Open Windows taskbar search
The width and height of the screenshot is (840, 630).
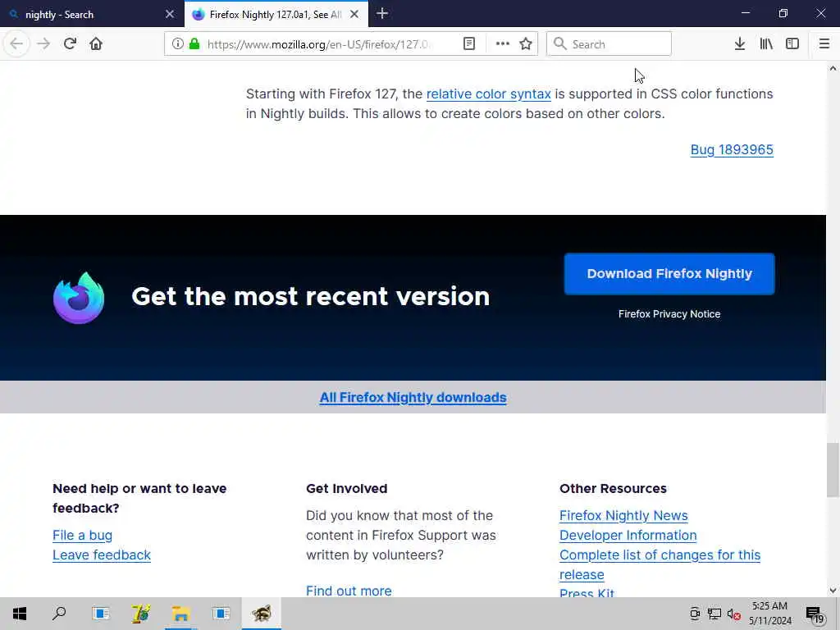(x=59, y=614)
